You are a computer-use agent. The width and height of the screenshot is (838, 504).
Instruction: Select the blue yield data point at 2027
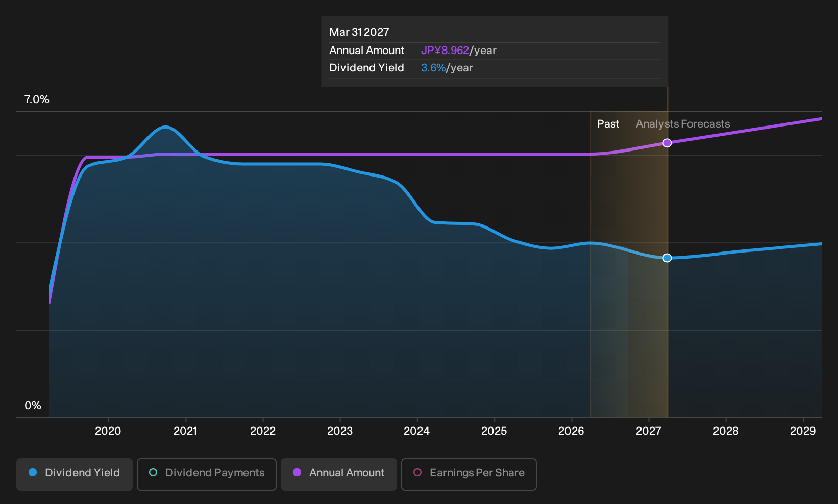click(667, 258)
